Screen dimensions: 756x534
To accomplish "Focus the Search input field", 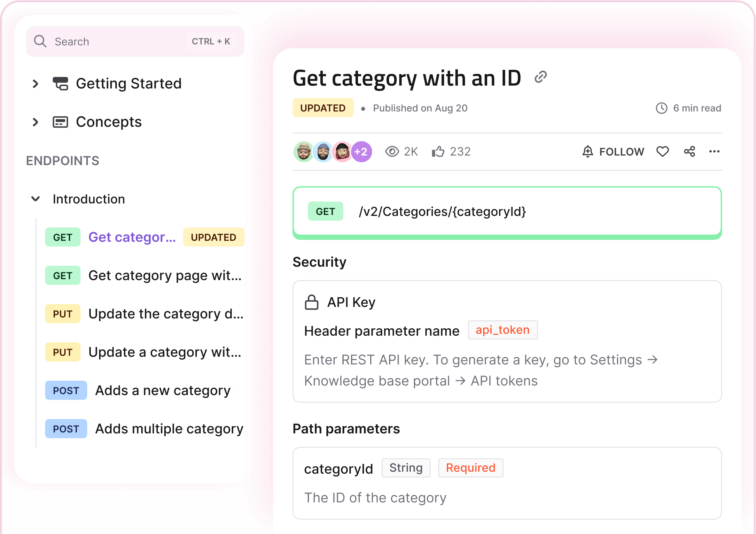I will tap(119, 42).
